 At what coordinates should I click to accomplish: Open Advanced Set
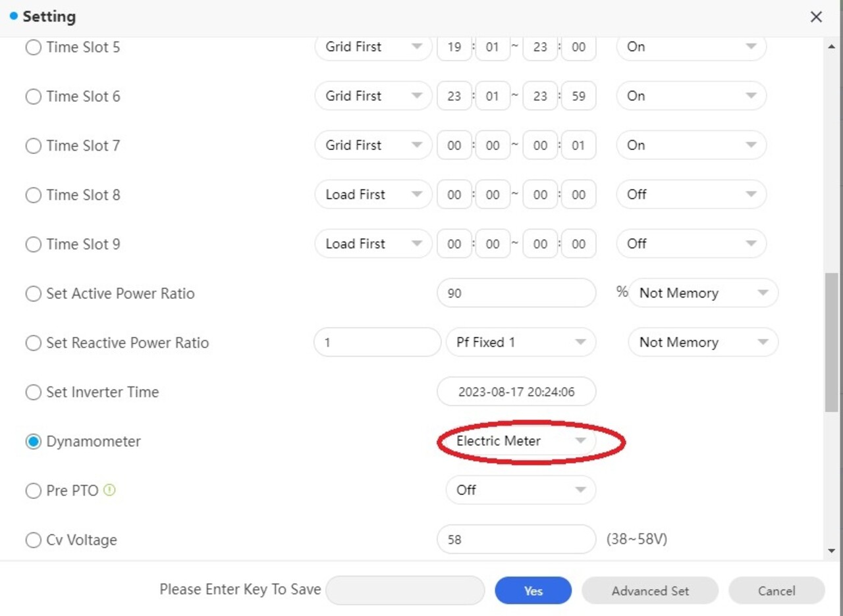(650, 591)
